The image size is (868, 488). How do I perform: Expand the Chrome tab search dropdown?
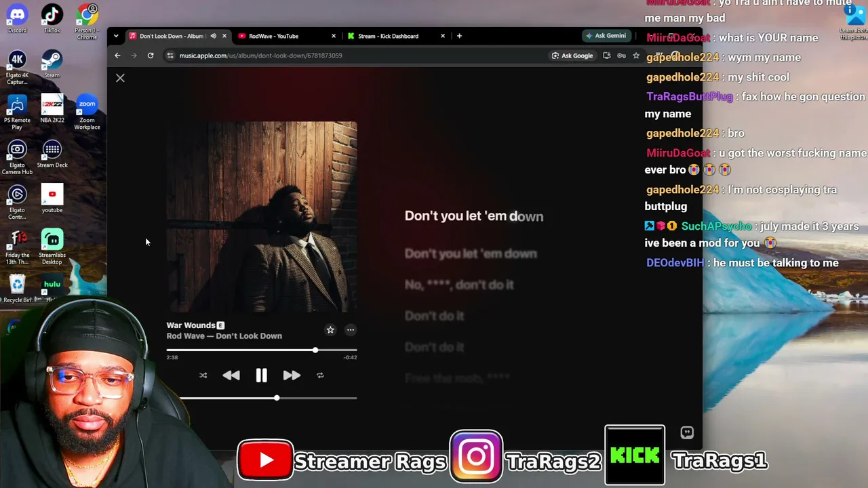pos(116,36)
